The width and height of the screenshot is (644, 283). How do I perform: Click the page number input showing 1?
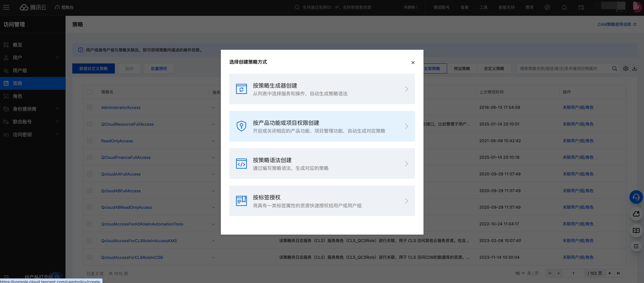(573, 273)
